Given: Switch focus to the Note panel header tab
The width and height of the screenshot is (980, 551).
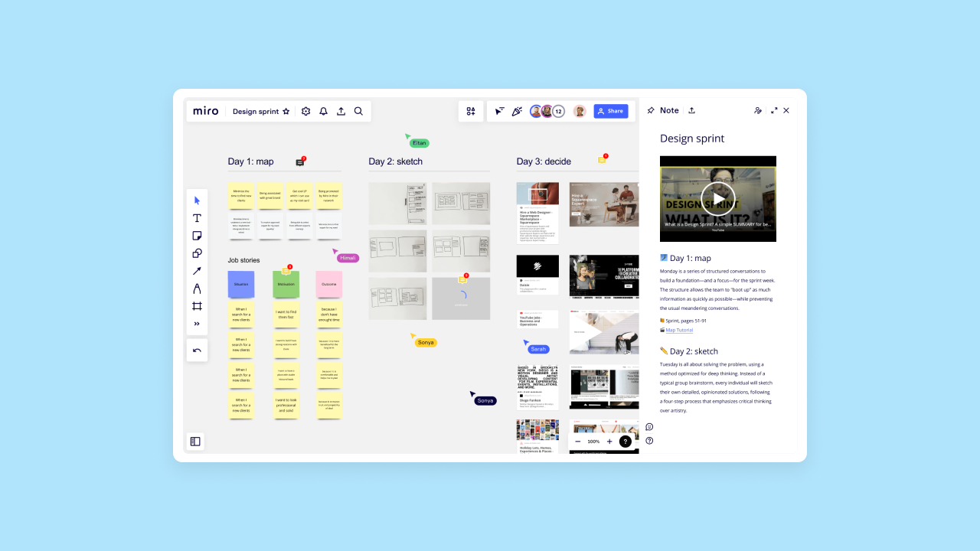Looking at the screenshot, I should pos(668,110).
